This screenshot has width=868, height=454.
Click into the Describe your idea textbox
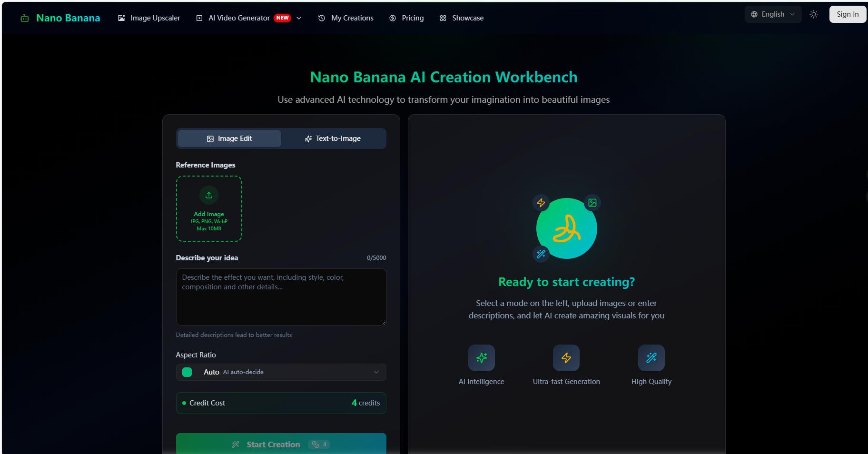point(281,297)
